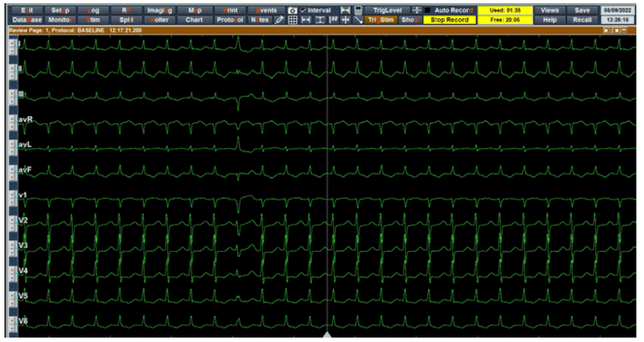Click the handheld remote device icon
This screenshot has width=644, height=342.
pyautogui.click(x=358, y=10)
